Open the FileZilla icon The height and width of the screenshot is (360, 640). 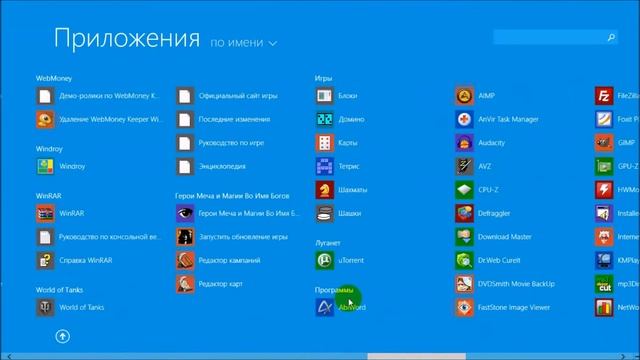pyautogui.click(x=604, y=96)
